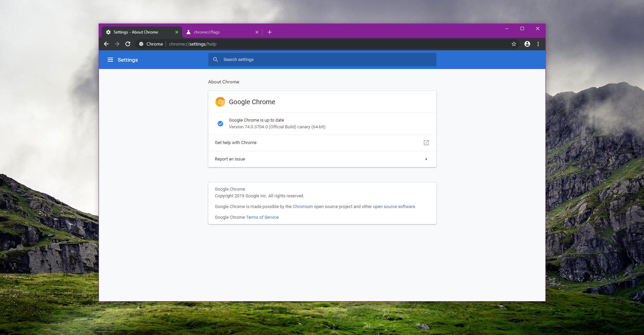
Task: Click the magnifier icon in Search settings
Action: coord(216,60)
